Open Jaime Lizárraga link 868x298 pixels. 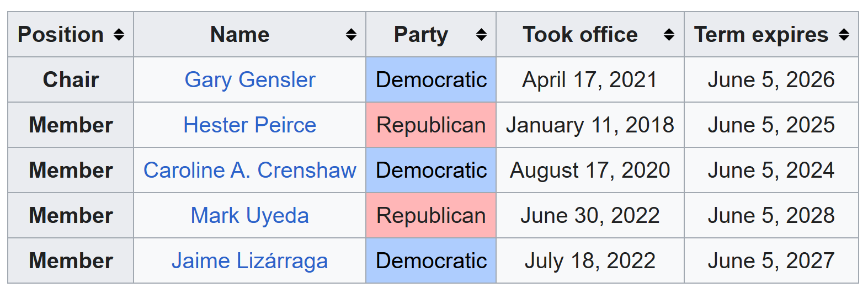tap(250, 261)
